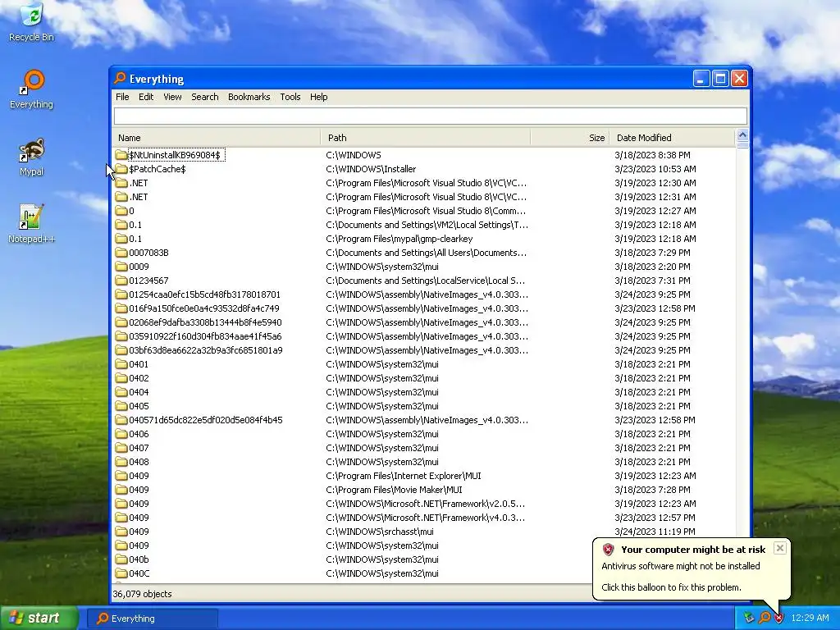840x630 pixels.
Task: Open the Help menu
Action: tap(319, 97)
